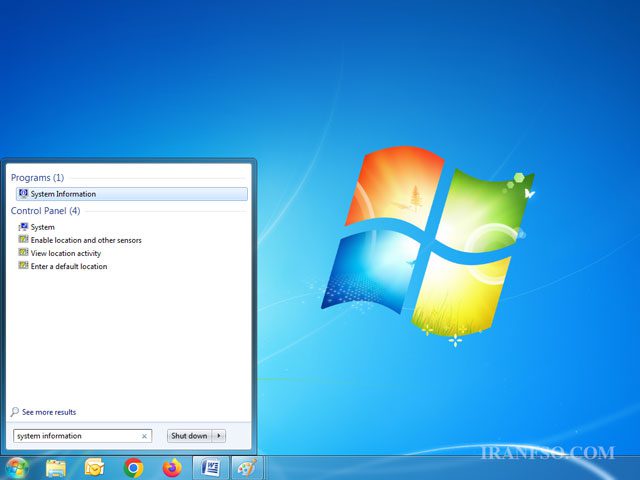The width and height of the screenshot is (640, 480).
Task: Open Google Chrome from the taskbar
Action: 133,468
